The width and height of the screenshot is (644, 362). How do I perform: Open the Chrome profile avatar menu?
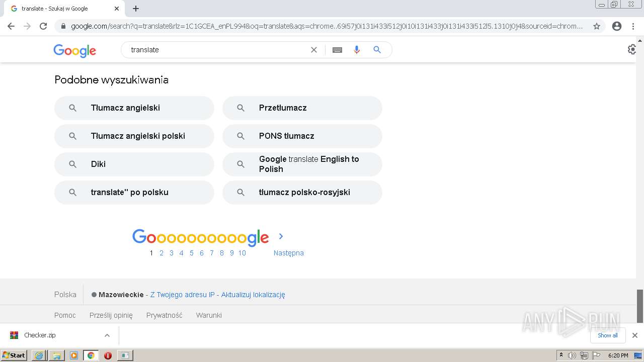[617, 26]
